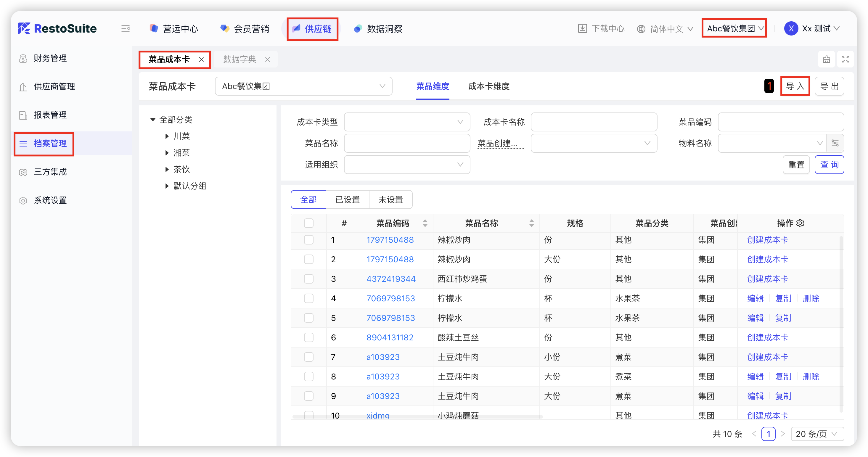This screenshot has height=457, width=868.
Task: Open the filter settings sliders icon
Action: click(x=835, y=143)
